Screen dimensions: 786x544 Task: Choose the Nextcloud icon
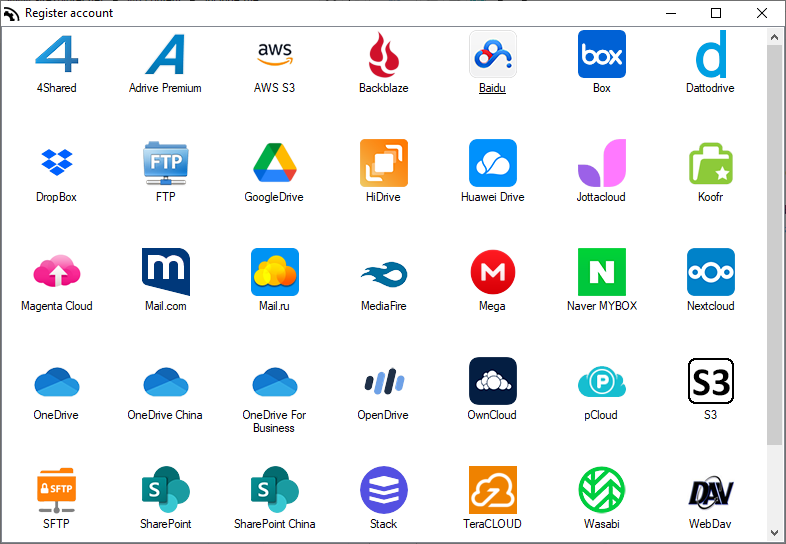tap(711, 272)
